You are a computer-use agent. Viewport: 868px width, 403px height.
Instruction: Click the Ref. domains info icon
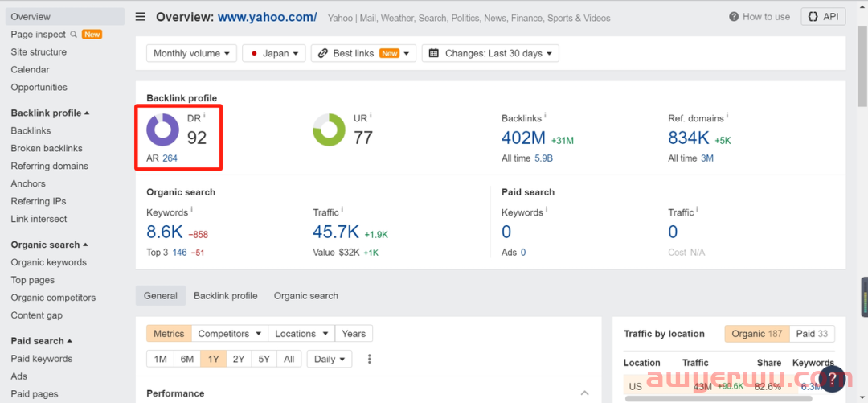[x=727, y=116]
